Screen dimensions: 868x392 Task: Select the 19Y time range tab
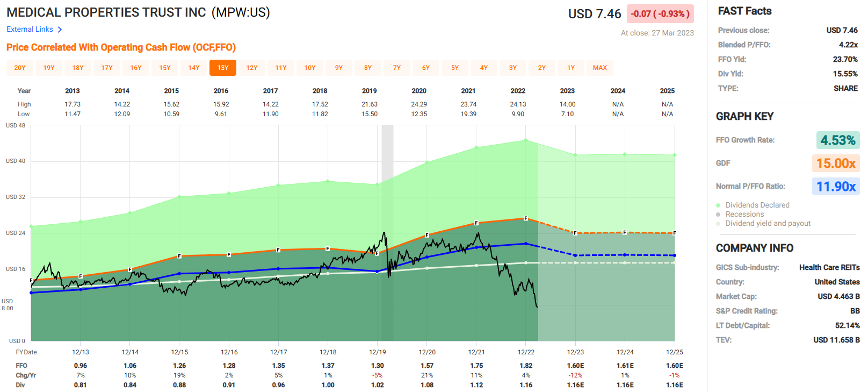(x=49, y=68)
